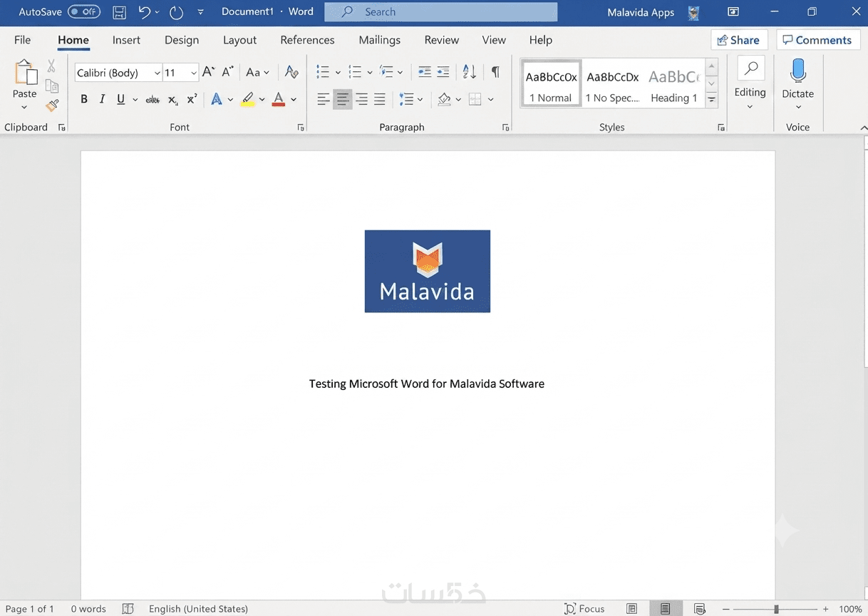The image size is (868, 616).
Task: Click Malavida Apps account avatar
Action: 693,12
